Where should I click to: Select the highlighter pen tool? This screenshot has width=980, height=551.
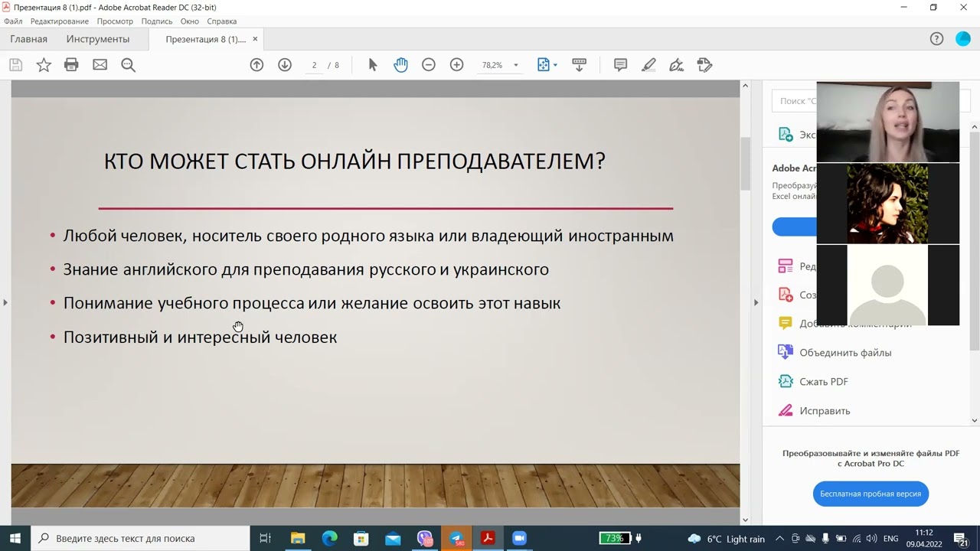point(648,65)
